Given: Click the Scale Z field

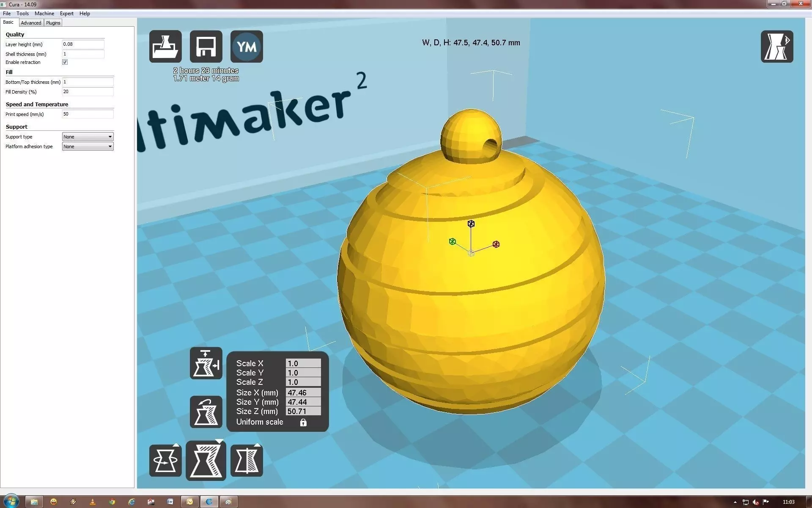Looking at the screenshot, I should (x=303, y=382).
